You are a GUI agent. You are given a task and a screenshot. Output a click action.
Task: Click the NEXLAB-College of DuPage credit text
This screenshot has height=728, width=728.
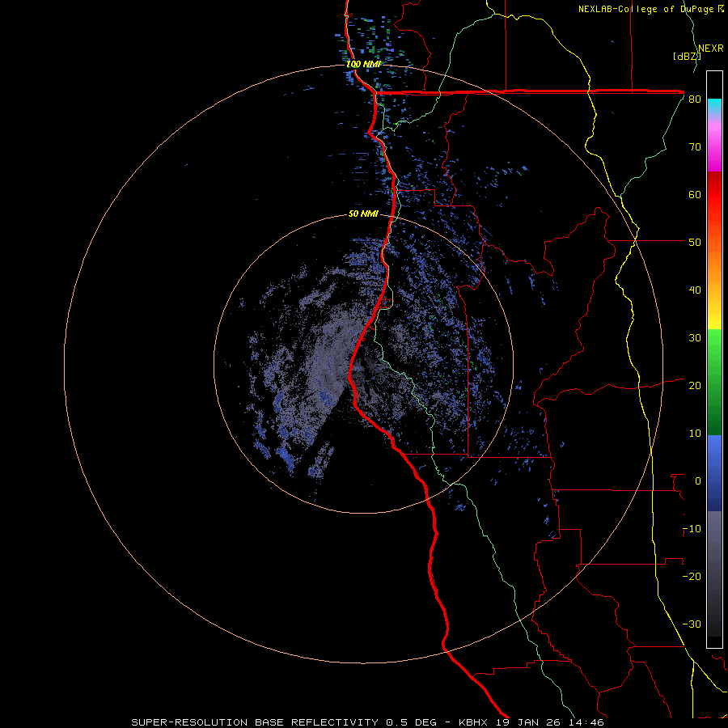point(645,9)
